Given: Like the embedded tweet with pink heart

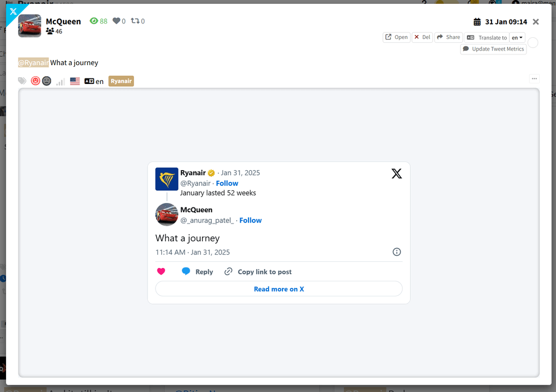Looking at the screenshot, I should 161,271.
